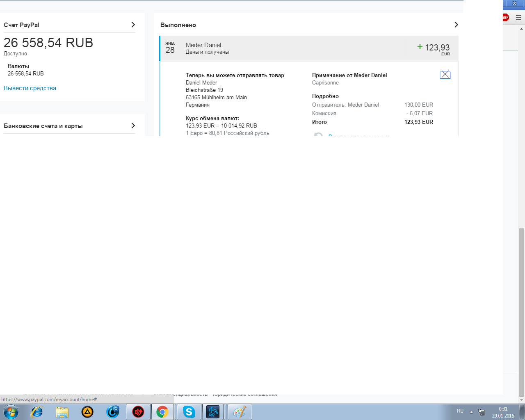Expand the Банковские счета и карты chevron
Screen dimensions: 525x420
(133, 126)
